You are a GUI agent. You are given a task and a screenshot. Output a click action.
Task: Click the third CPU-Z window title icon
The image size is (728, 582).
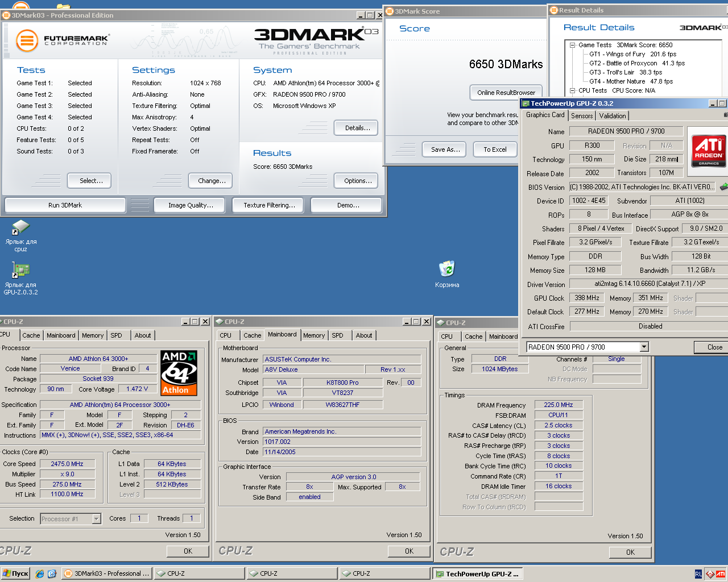pyautogui.click(x=440, y=322)
